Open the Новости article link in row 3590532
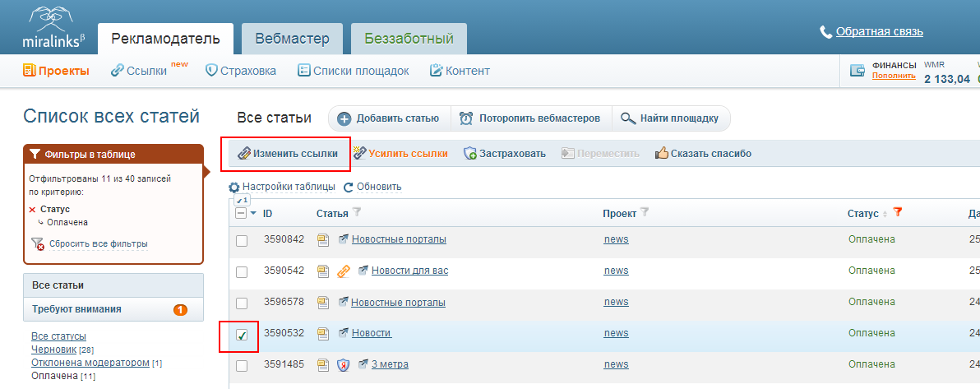The height and width of the screenshot is (389, 980). [372, 333]
